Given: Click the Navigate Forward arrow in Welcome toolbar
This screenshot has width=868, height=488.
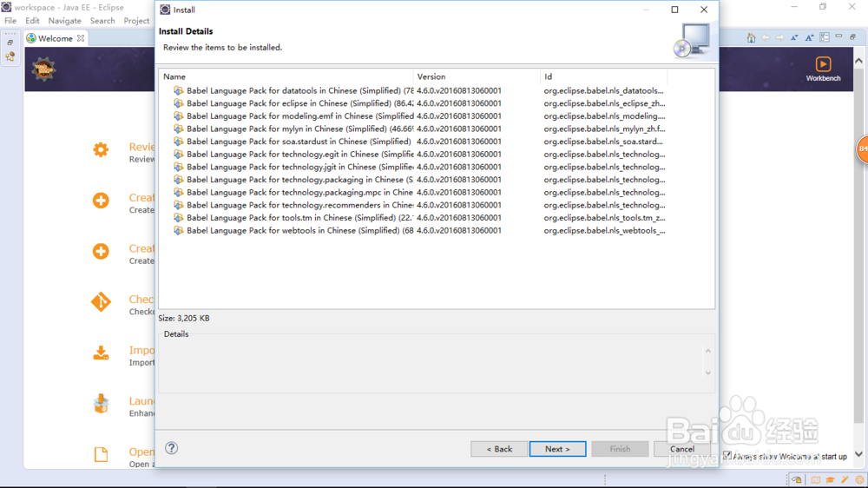Looking at the screenshot, I should 780,37.
